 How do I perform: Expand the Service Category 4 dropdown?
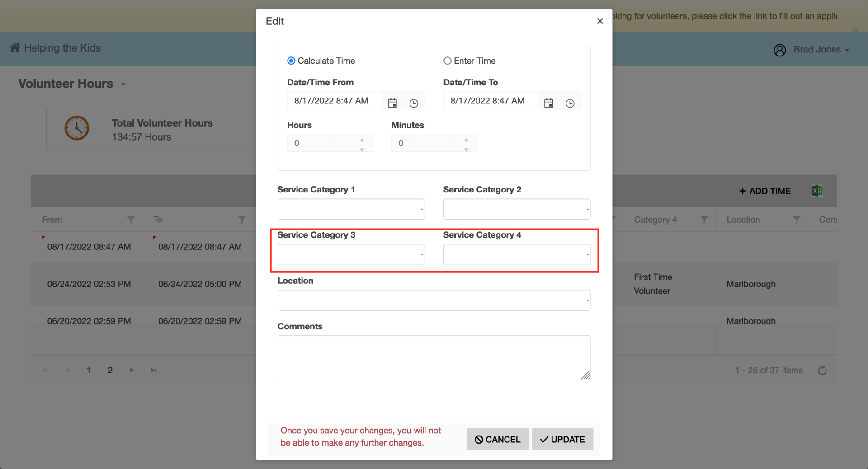[517, 255]
